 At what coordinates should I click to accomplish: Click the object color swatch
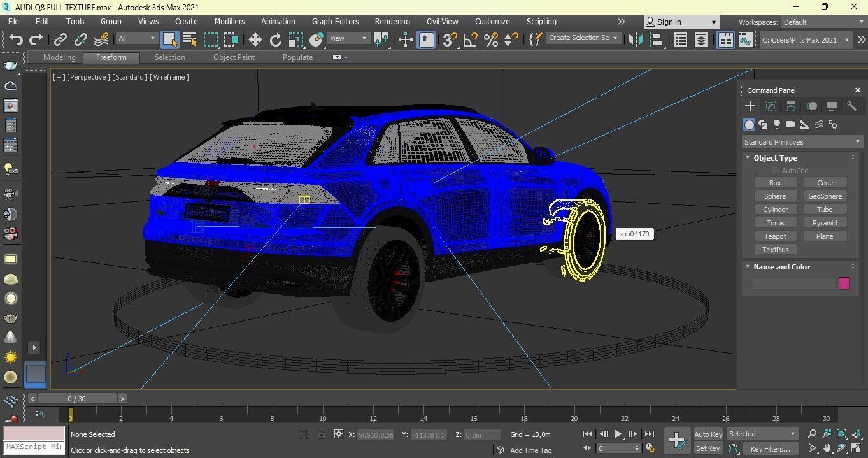[844, 283]
